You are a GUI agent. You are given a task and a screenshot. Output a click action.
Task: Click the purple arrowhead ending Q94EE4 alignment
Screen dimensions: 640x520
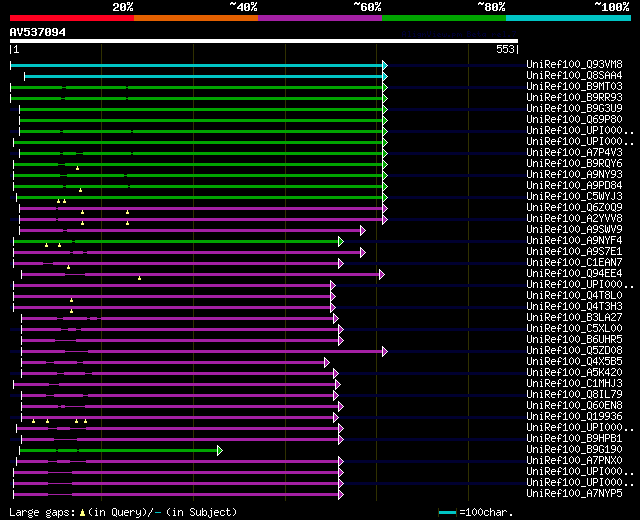pos(382,275)
